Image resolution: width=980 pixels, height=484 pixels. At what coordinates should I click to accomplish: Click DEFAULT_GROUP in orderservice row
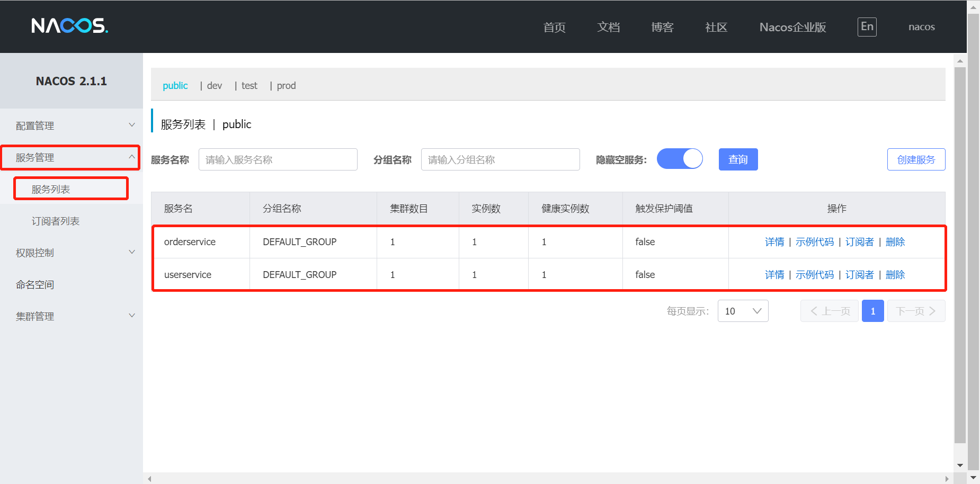tap(300, 241)
